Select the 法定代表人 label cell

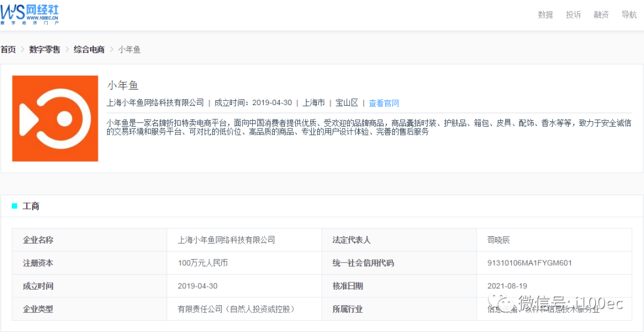pos(399,240)
